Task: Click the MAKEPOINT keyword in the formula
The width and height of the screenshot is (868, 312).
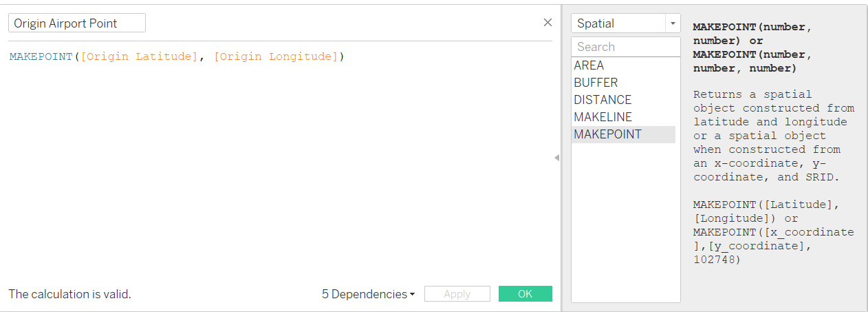Action: (41, 56)
